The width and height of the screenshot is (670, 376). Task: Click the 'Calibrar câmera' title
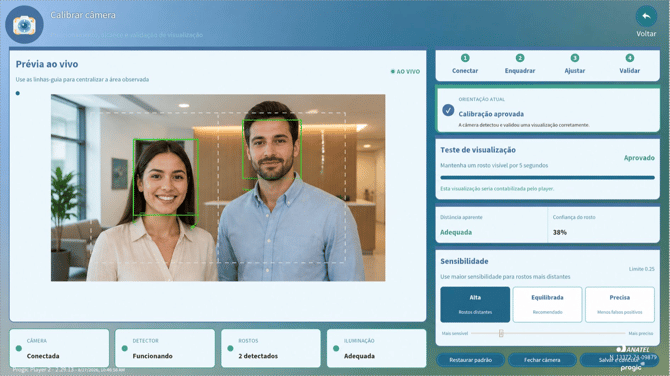(83, 15)
